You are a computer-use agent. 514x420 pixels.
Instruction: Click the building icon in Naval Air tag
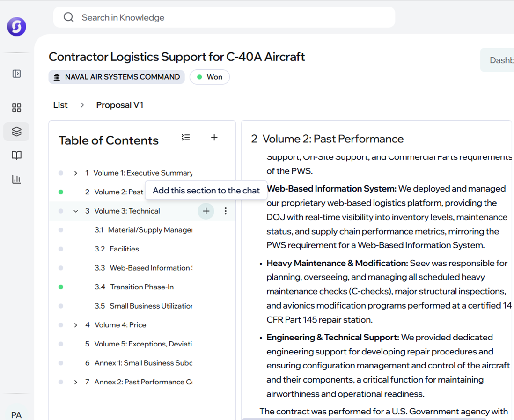pyautogui.click(x=57, y=77)
